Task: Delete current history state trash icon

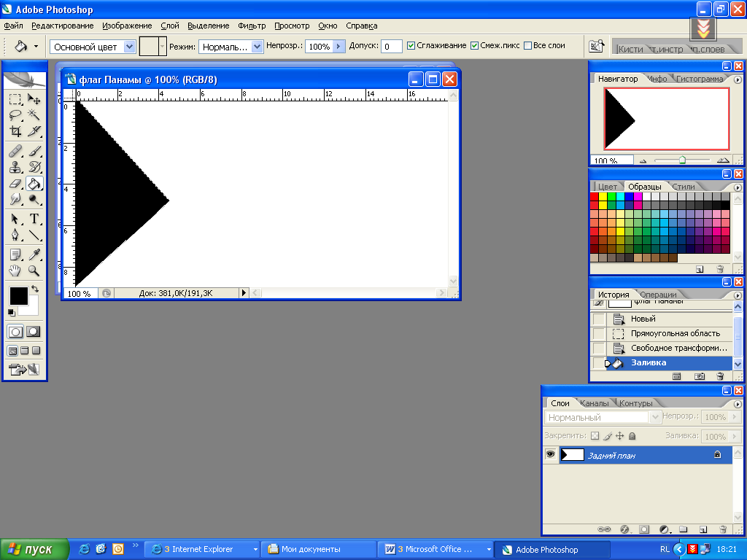Action: pyautogui.click(x=720, y=376)
